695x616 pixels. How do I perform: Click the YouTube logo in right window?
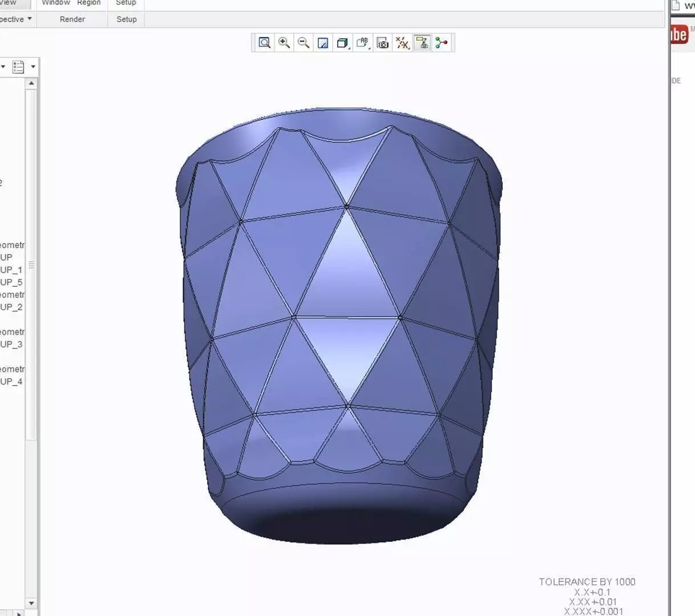pyautogui.click(x=679, y=35)
